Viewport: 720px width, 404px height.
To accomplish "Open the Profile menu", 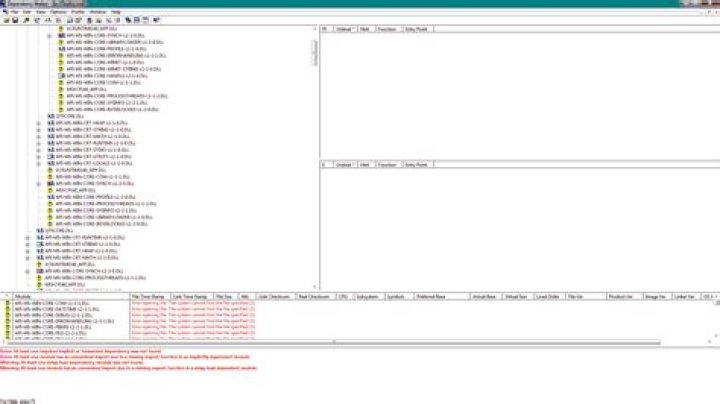I will (78, 12).
